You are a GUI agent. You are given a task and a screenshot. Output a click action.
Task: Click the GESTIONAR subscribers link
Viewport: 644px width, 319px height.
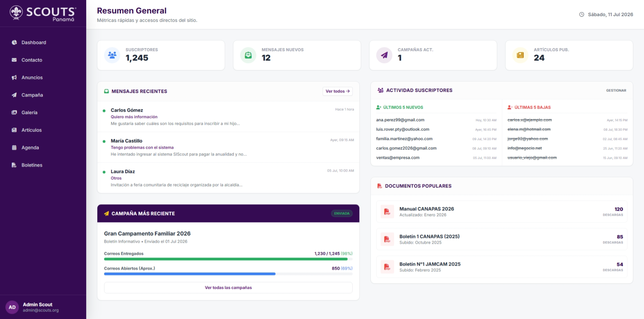616,90
